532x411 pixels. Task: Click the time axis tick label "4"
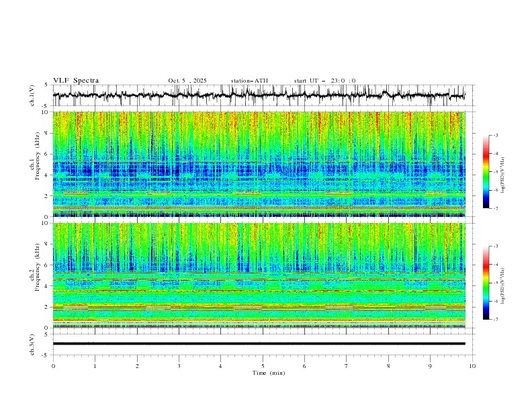[x=220, y=366]
